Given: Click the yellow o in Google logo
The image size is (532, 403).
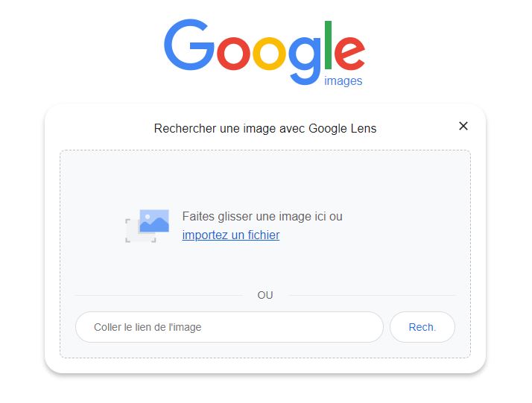Looking at the screenshot, I should click(270, 53).
